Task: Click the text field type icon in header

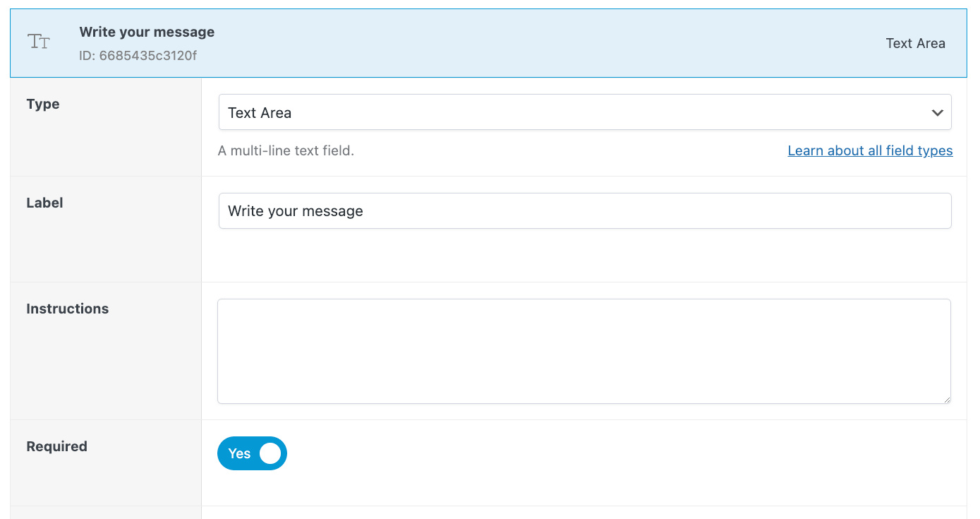Action: pos(39,42)
